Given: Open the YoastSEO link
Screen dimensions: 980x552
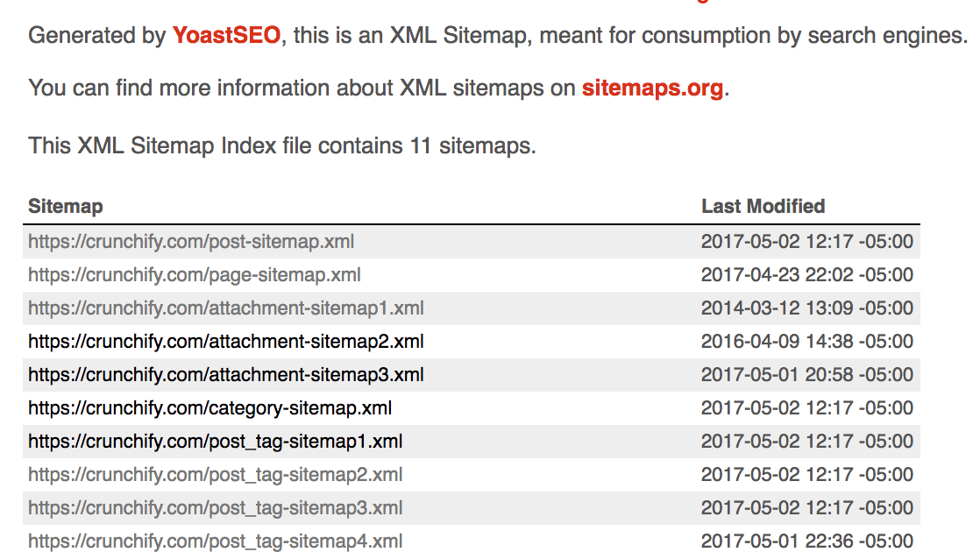Looking at the screenshot, I should click(x=226, y=35).
